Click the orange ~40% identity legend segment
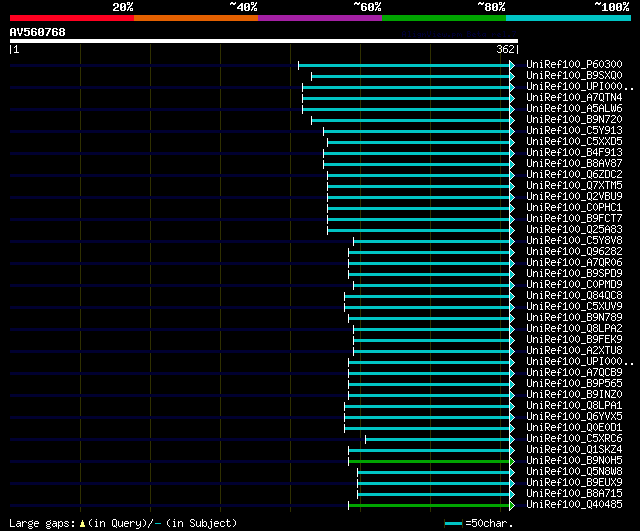The height and width of the screenshot is (531, 640). tap(196, 18)
